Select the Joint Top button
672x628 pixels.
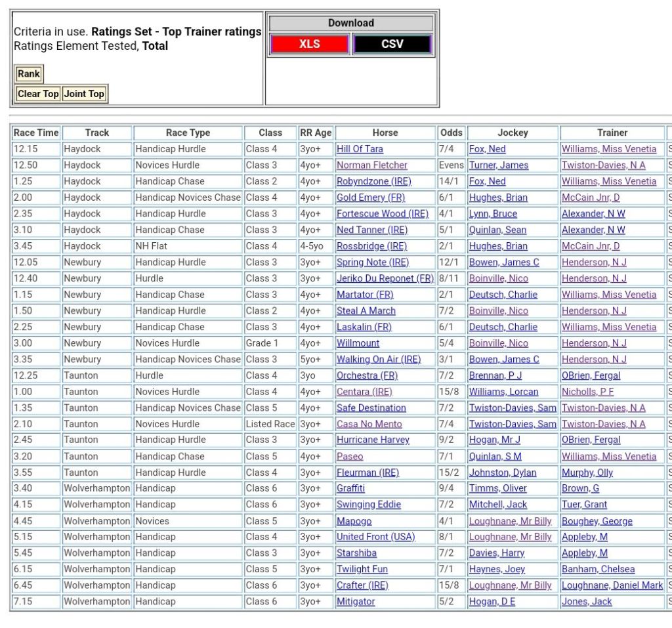[84, 94]
